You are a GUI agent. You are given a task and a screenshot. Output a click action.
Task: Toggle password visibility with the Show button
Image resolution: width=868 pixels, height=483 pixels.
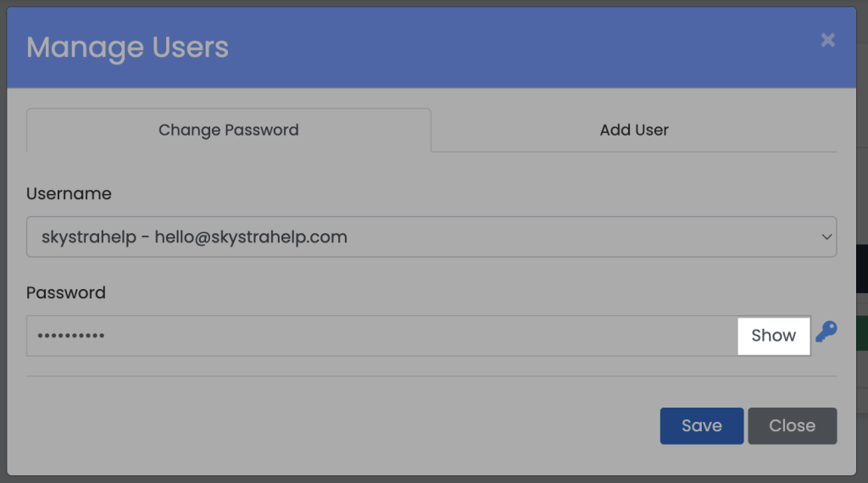pos(773,336)
